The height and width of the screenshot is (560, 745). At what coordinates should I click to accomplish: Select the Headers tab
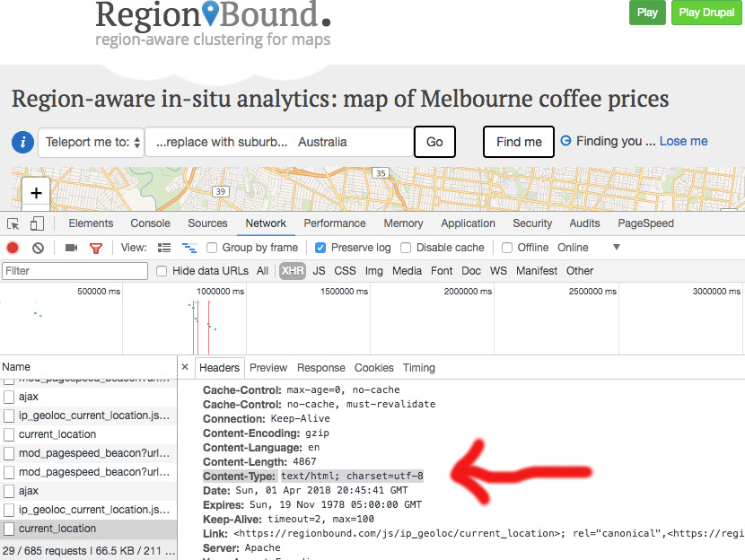220,368
